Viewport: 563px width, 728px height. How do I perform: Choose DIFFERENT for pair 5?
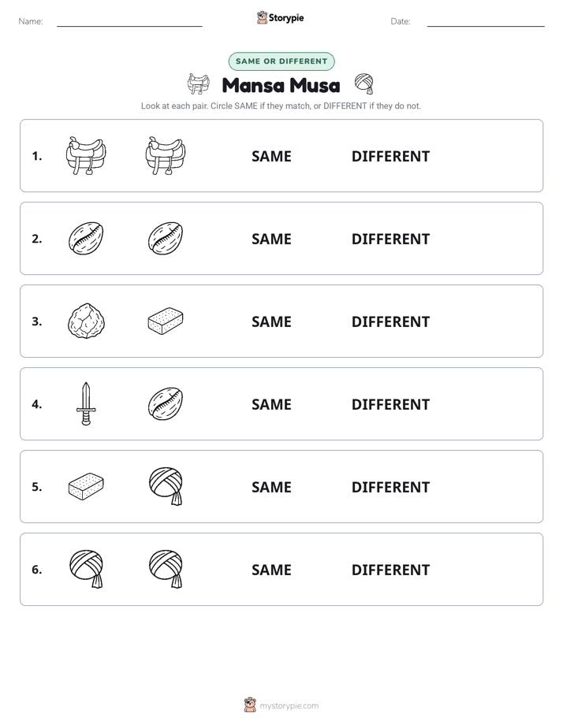pos(390,487)
